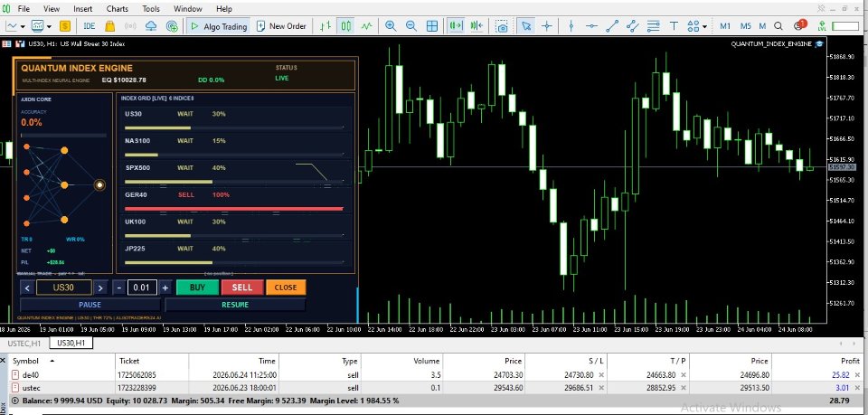Zoom in on the chart
The image size is (868, 415).
pos(391,25)
